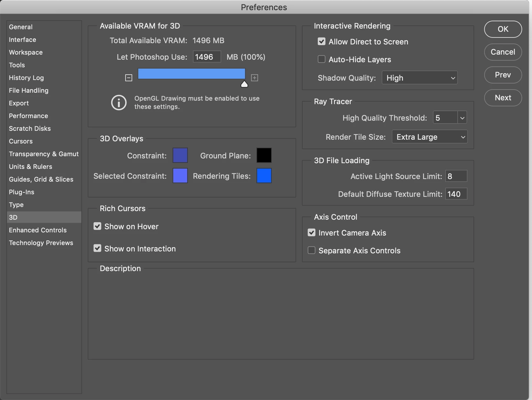
Task: Open General preferences section
Action: [x=44, y=27]
